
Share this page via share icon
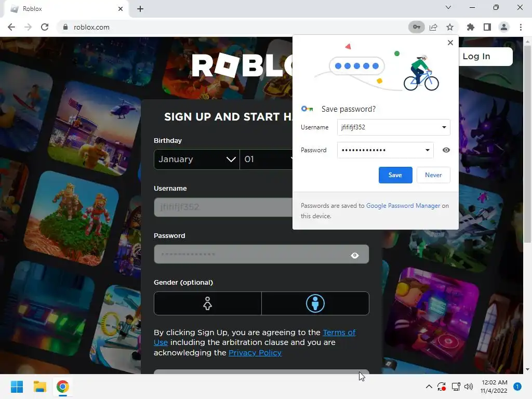(433, 27)
